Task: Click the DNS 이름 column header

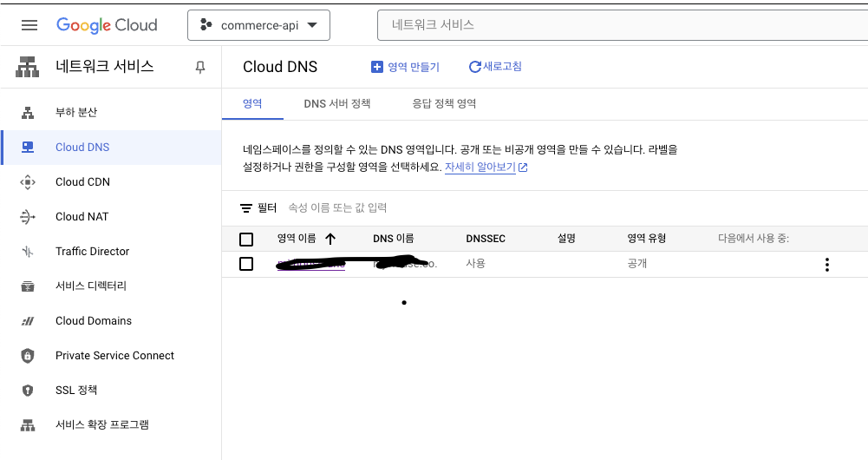Action: [x=394, y=239]
